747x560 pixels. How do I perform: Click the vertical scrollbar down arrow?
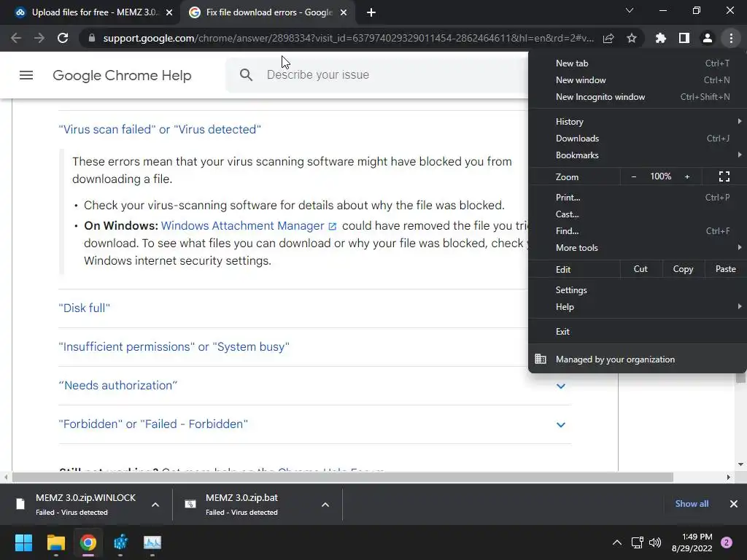[x=740, y=464]
